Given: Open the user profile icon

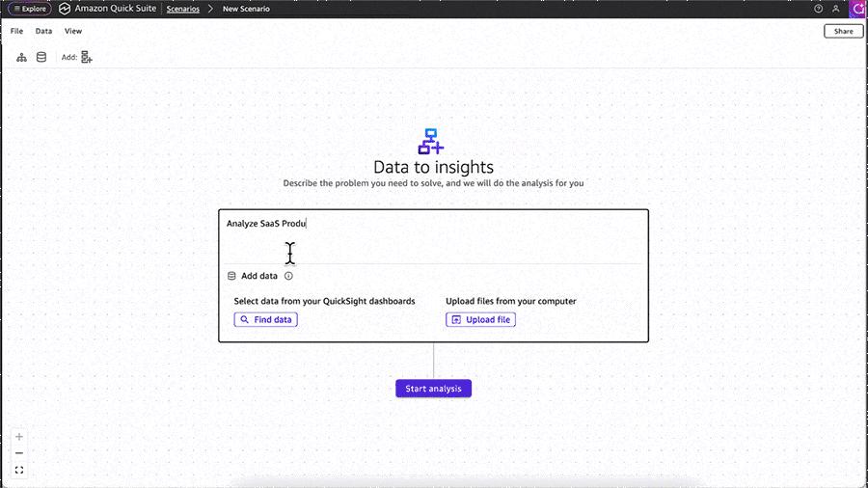Looking at the screenshot, I should point(836,9).
